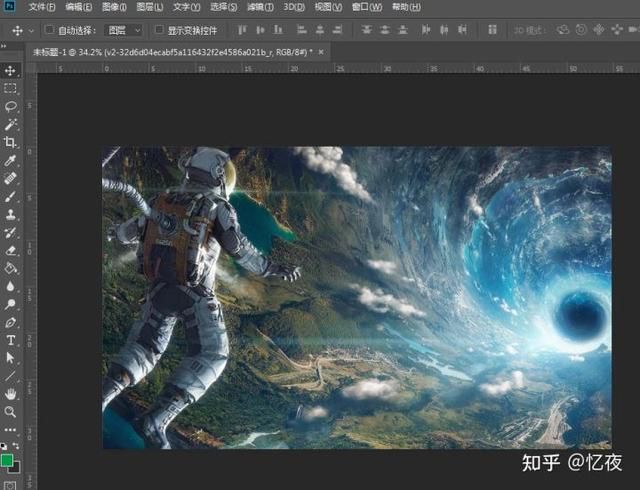Swap foreground and background colors
Screen dimensions: 640x490
pyautogui.click(x=16, y=445)
